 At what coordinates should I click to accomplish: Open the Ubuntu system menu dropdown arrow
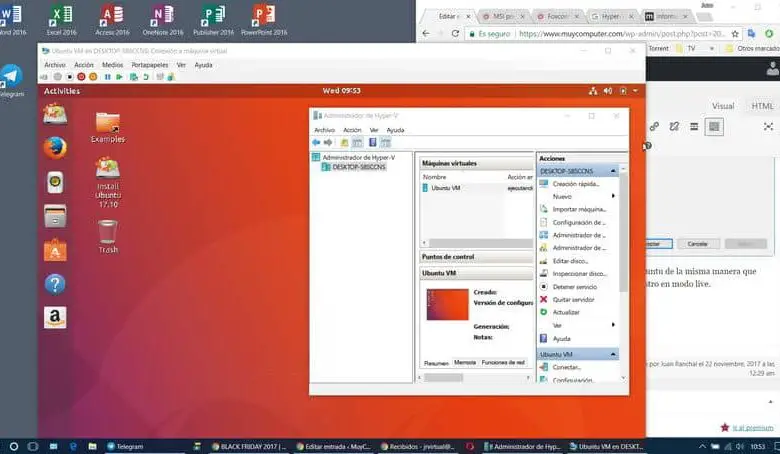pos(635,91)
